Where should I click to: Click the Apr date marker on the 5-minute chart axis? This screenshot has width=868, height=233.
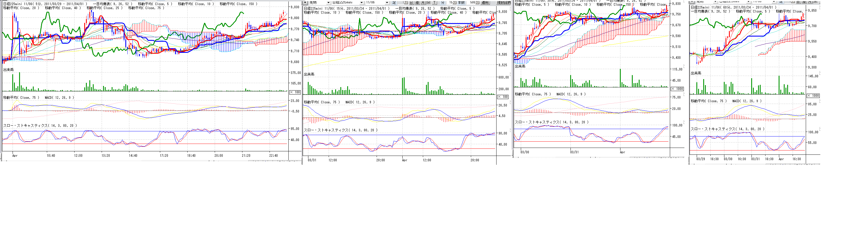[15, 156]
